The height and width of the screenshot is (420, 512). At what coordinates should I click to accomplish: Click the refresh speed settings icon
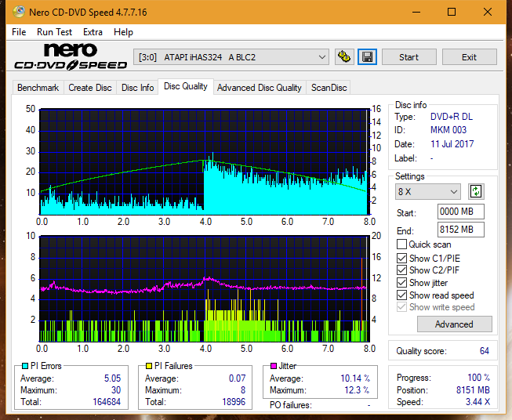476,191
